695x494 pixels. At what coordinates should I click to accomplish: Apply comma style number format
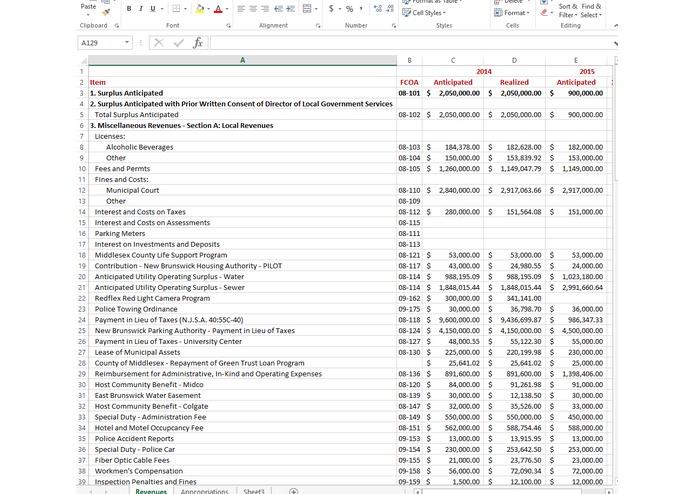[x=362, y=8]
